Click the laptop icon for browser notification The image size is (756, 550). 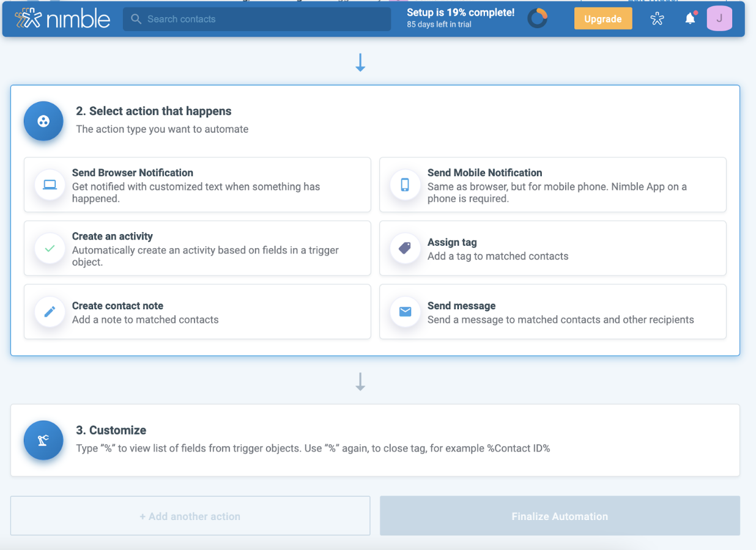(50, 185)
